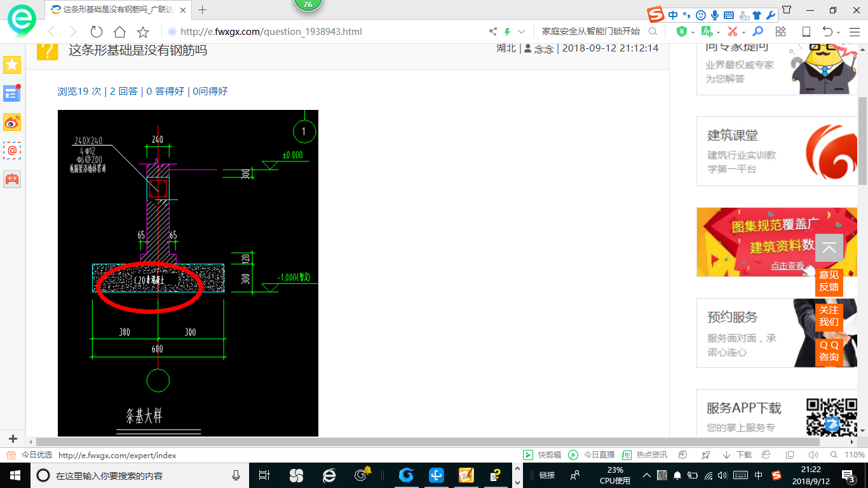
Task: Click the browser back arrow
Action: 51,32
